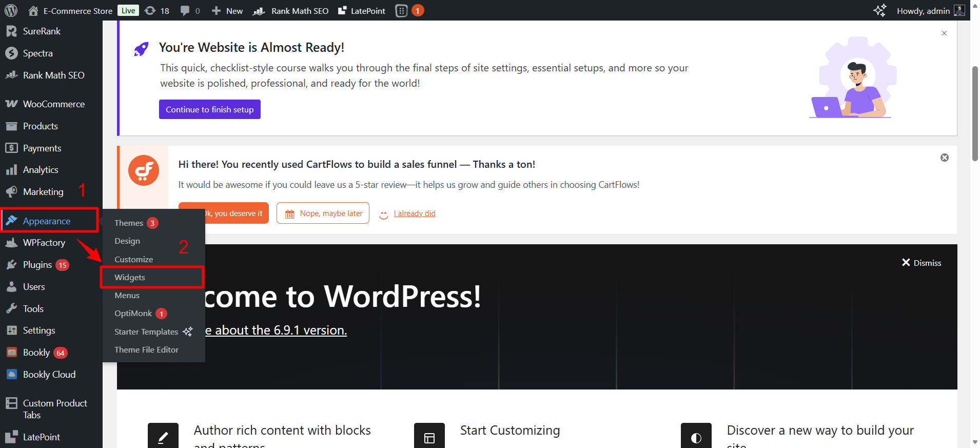This screenshot has width=980, height=448.
Task: Click the CartFlows logo icon
Action: (144, 170)
